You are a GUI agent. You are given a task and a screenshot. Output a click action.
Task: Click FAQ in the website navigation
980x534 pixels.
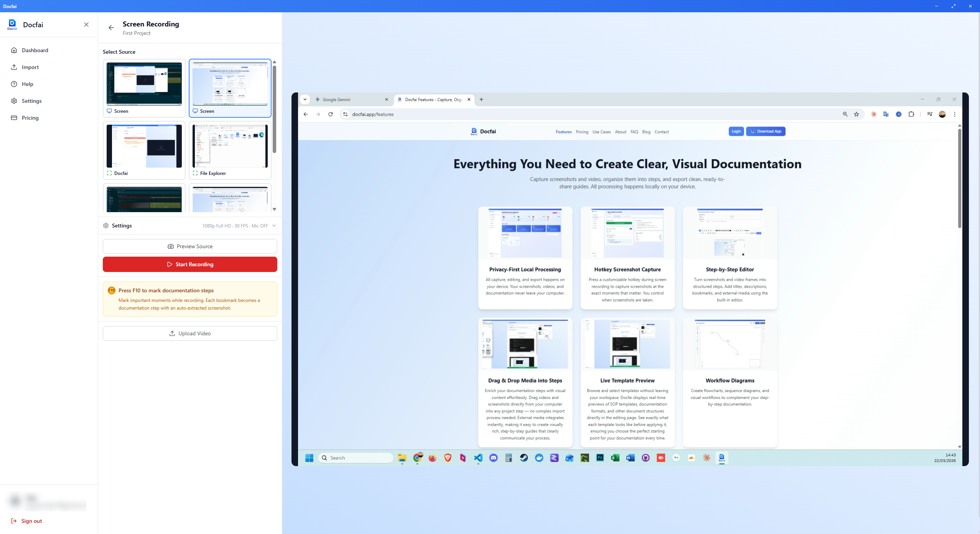coord(634,132)
